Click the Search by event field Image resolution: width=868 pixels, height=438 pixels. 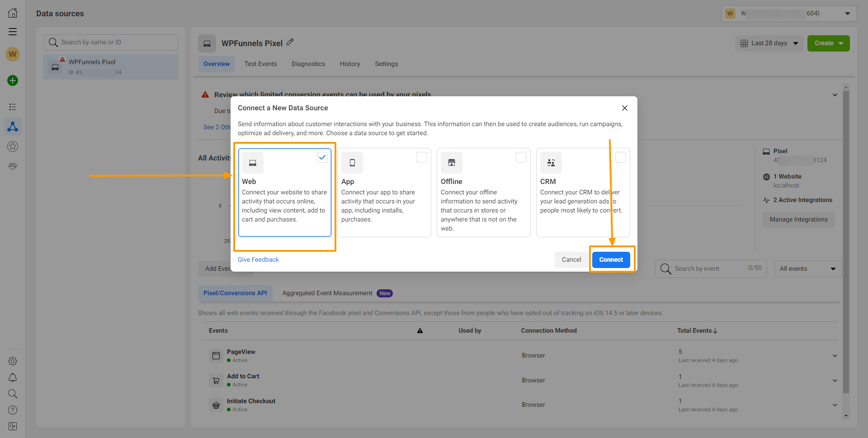coord(711,268)
